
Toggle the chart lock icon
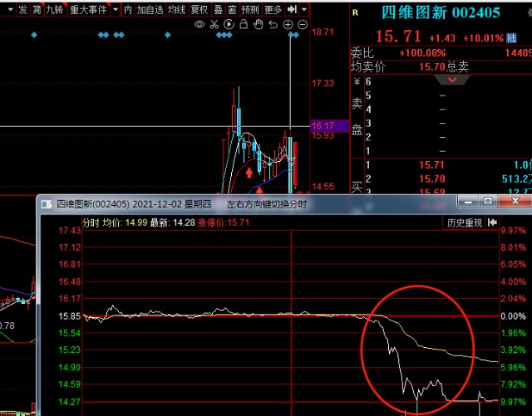tap(244, 24)
